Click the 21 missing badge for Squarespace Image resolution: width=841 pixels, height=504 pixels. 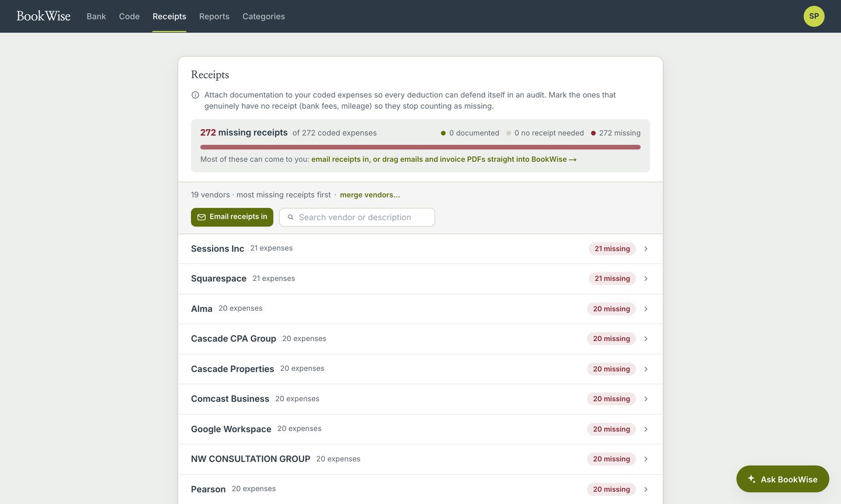(612, 279)
